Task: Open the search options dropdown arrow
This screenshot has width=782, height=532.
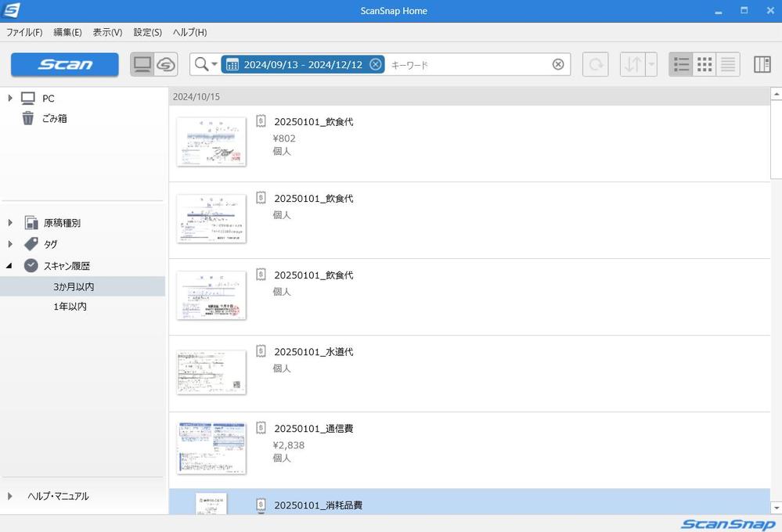Action: (x=214, y=64)
